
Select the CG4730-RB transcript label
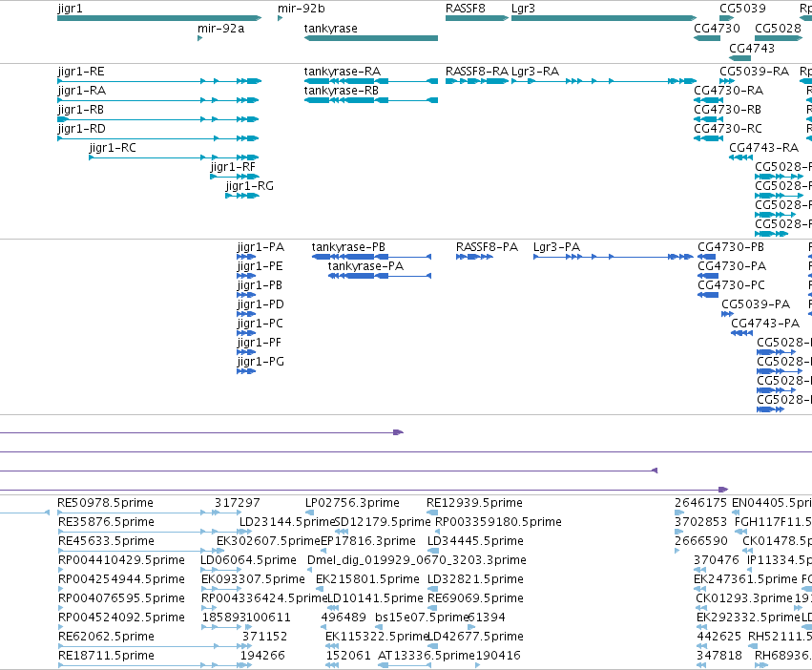coord(728,110)
